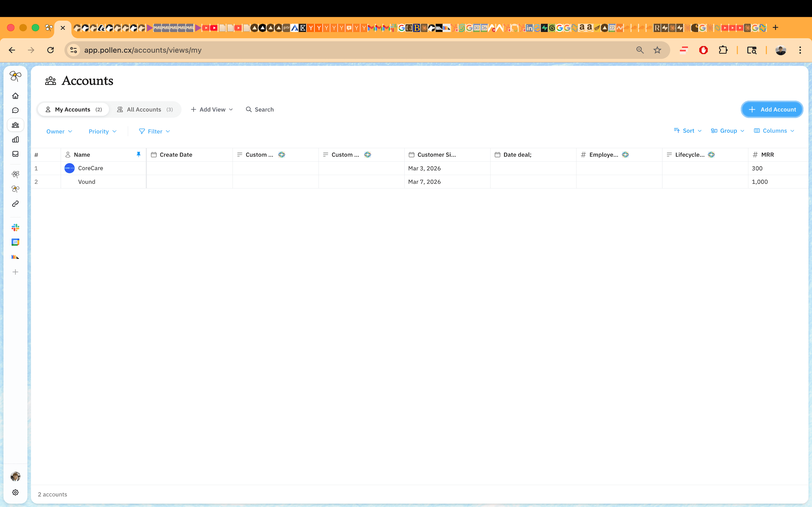The height and width of the screenshot is (507, 812).
Task: Click the pin icon in Name column
Action: 139,154
